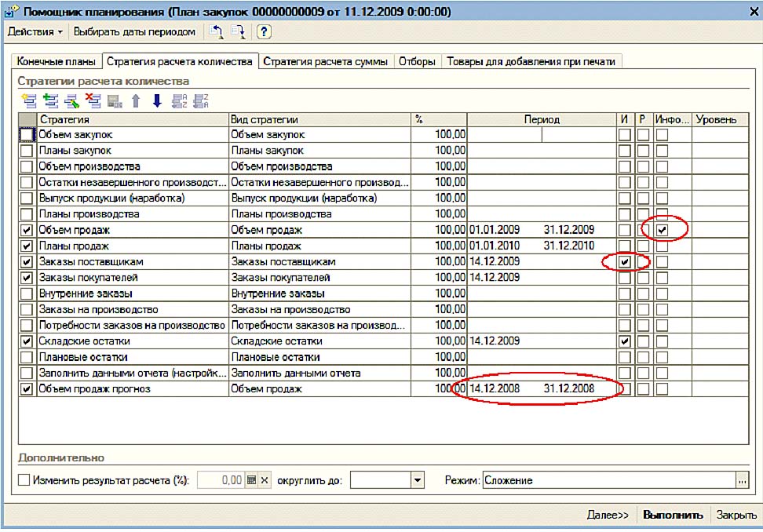Click the delete row red X icon
The width and height of the screenshot is (763, 532).
point(93,100)
